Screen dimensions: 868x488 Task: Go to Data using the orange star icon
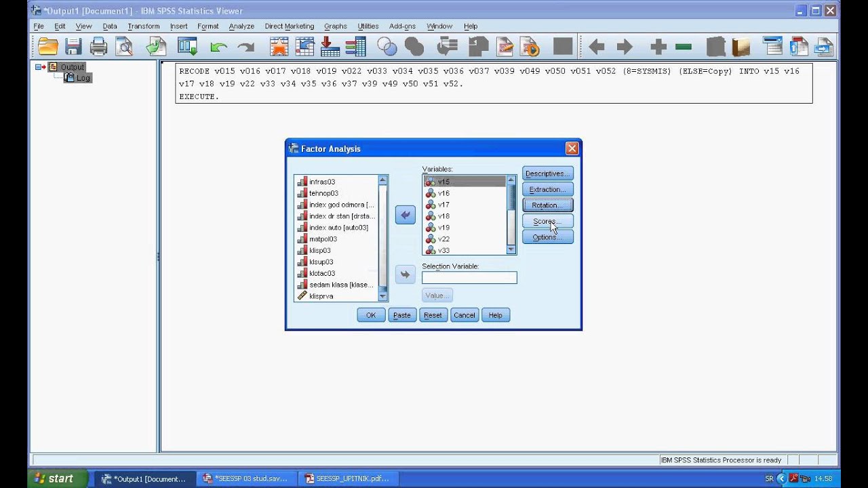click(279, 47)
